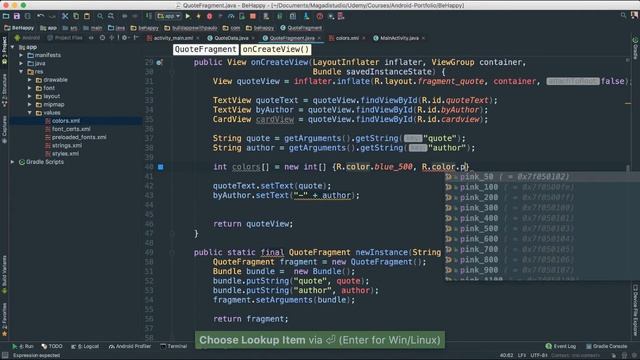
Task: Open the app run configuration dropdown
Action: coord(169,16)
